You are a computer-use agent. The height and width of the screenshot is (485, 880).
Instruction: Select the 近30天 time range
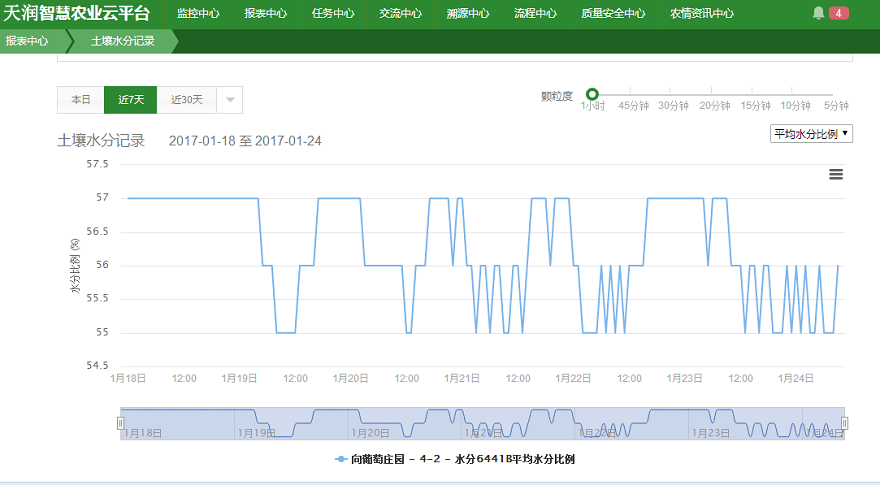click(x=186, y=100)
